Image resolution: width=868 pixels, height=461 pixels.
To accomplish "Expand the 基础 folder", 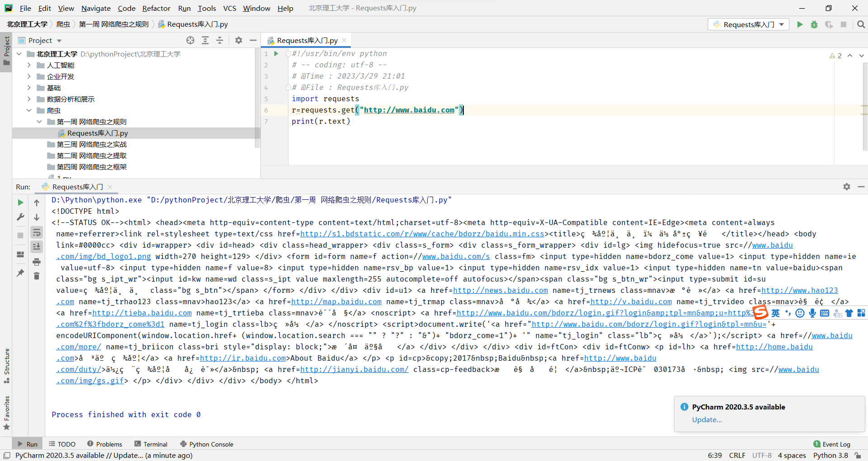I will point(29,88).
